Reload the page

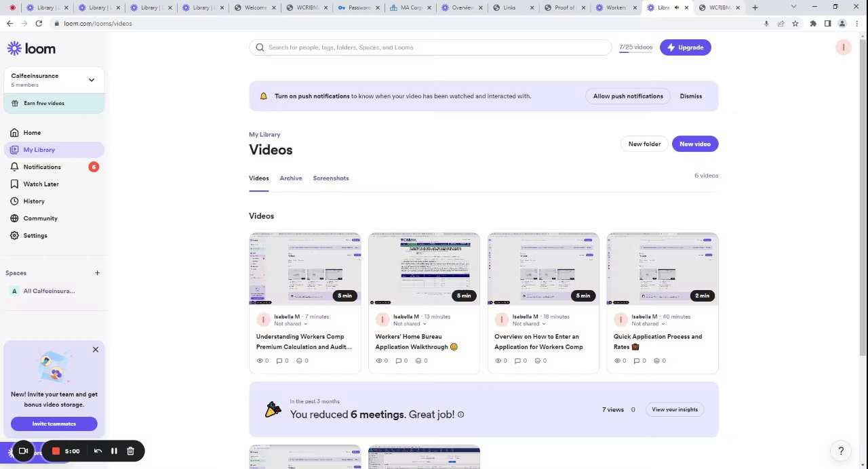coord(39,23)
